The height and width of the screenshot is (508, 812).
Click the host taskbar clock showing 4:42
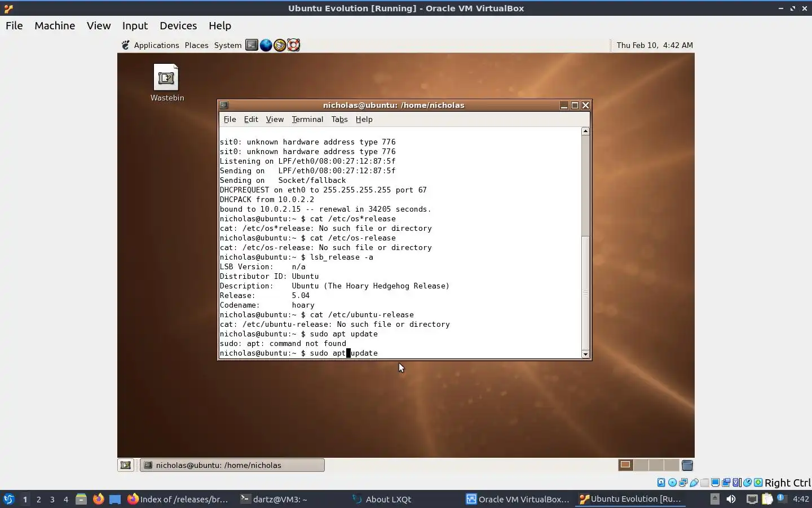pos(801,499)
